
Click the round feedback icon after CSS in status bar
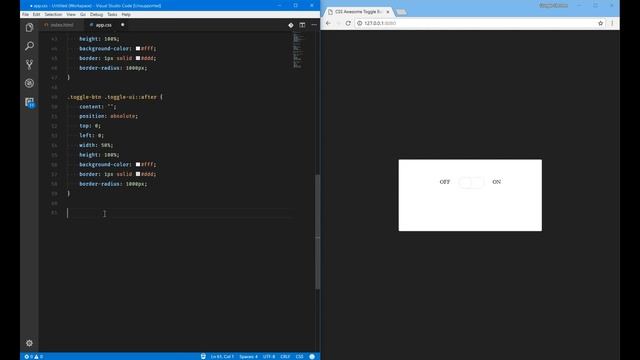[x=312, y=356]
